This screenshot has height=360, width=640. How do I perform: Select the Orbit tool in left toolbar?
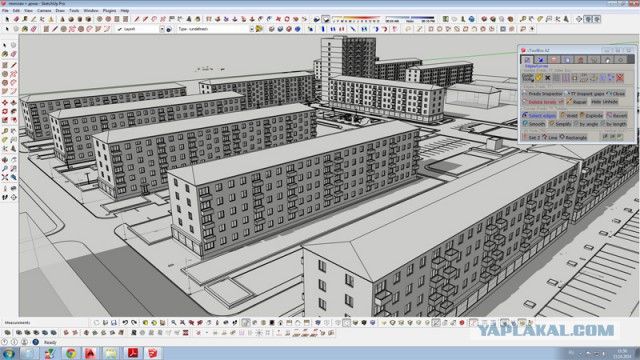click(5, 160)
